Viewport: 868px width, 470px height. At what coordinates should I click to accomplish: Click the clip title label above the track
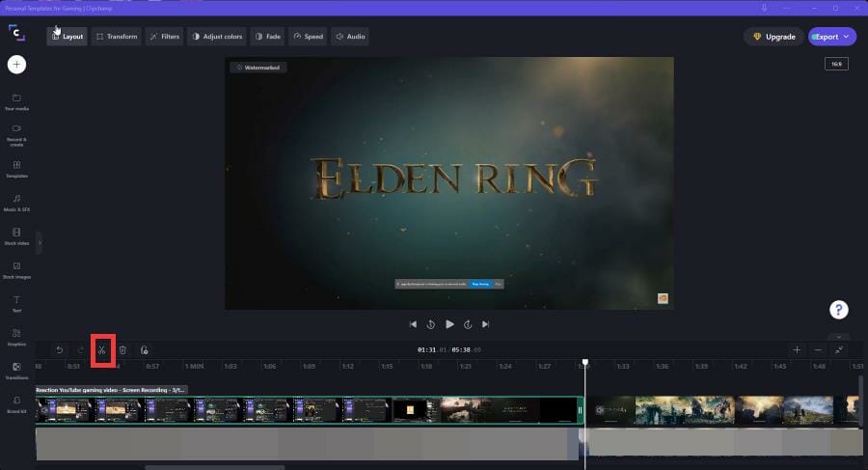[x=111, y=390]
